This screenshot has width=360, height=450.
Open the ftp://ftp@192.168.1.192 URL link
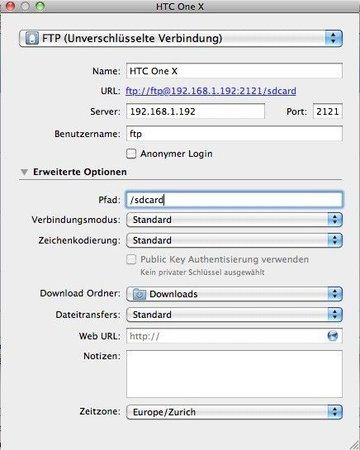point(211,91)
